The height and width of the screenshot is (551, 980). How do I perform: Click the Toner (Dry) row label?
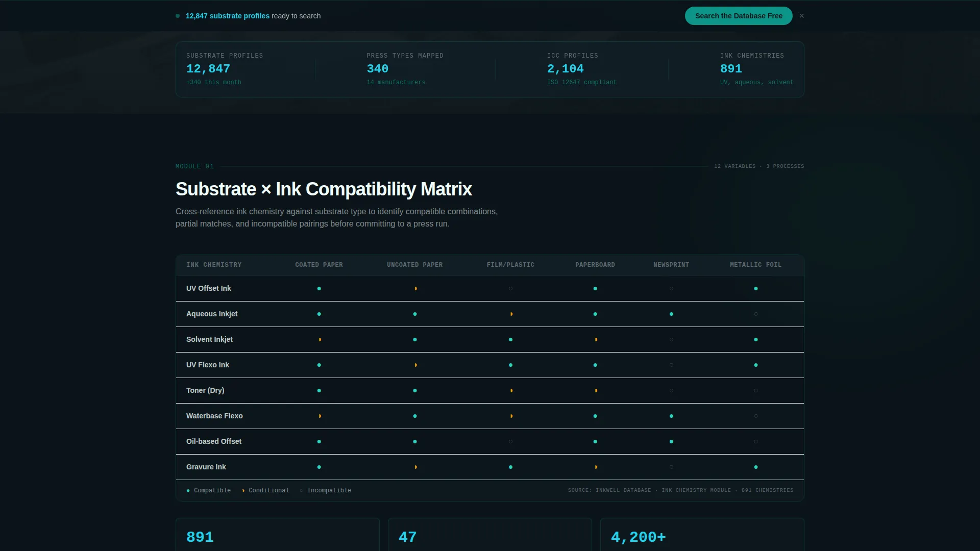click(x=205, y=390)
